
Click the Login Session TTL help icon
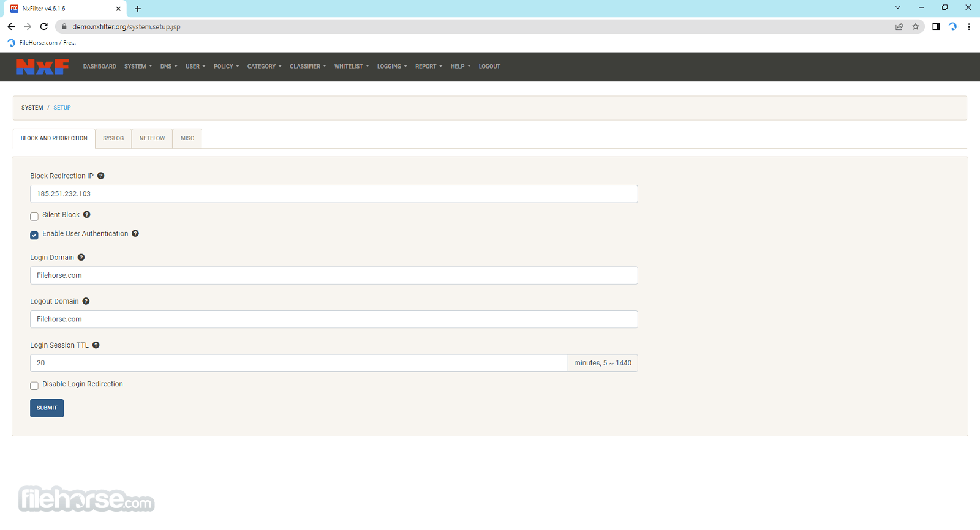pos(96,345)
